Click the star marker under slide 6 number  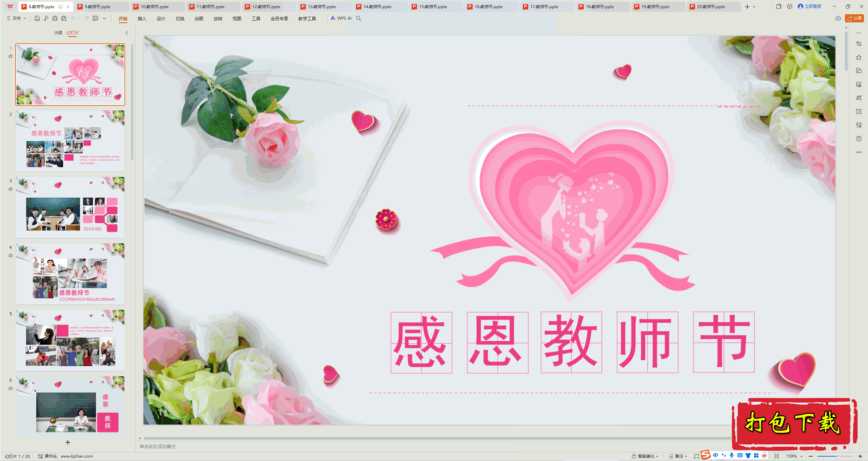(11, 388)
